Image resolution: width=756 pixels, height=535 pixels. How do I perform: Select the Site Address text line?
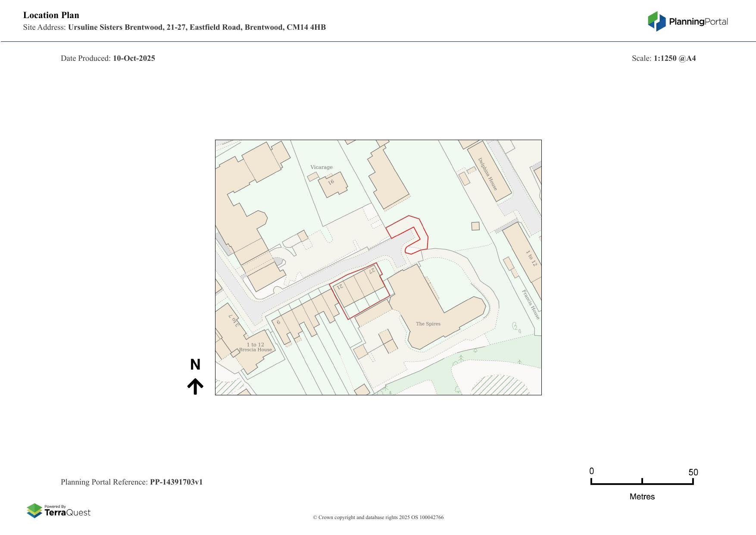[174, 27]
